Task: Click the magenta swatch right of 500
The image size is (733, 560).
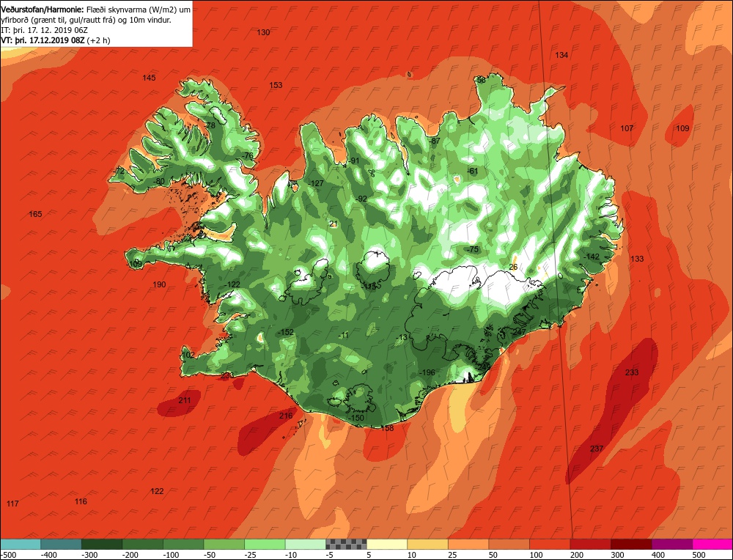Action: (712, 544)
